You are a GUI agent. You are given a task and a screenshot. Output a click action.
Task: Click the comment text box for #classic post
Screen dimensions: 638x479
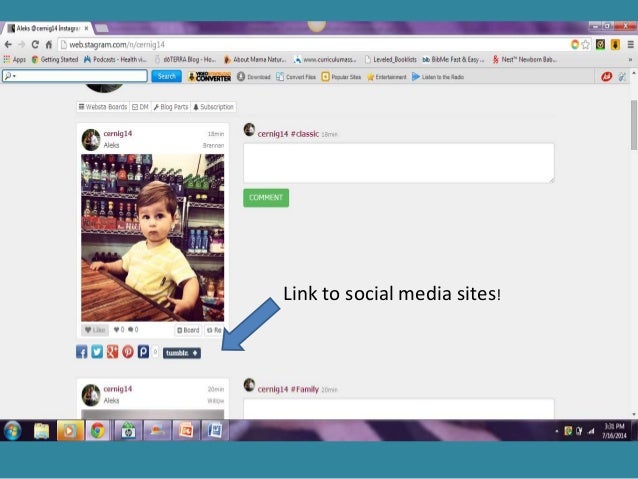click(399, 163)
